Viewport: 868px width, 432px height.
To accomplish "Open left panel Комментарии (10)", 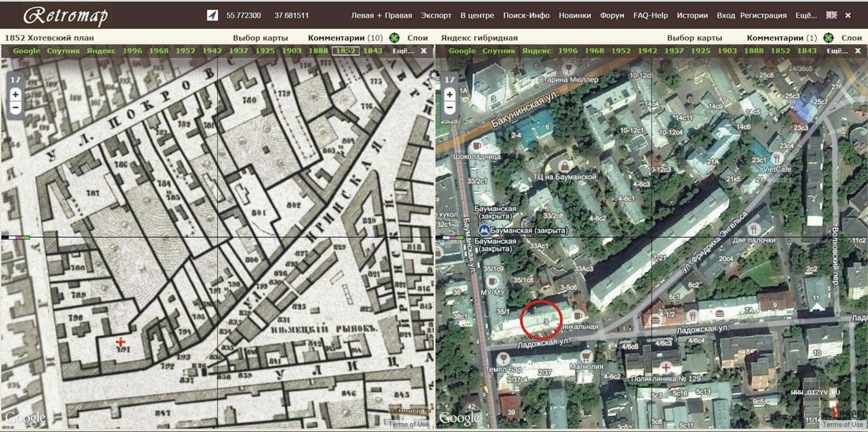I will click(x=345, y=38).
